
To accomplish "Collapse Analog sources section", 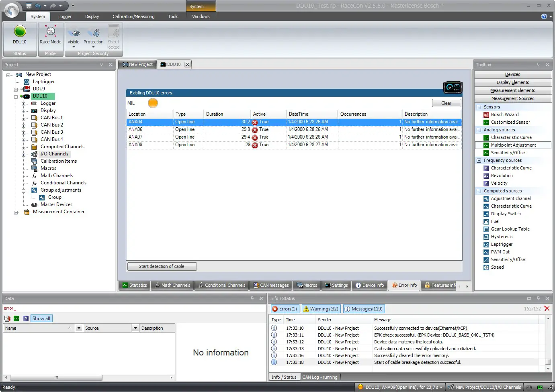I will [x=479, y=130].
